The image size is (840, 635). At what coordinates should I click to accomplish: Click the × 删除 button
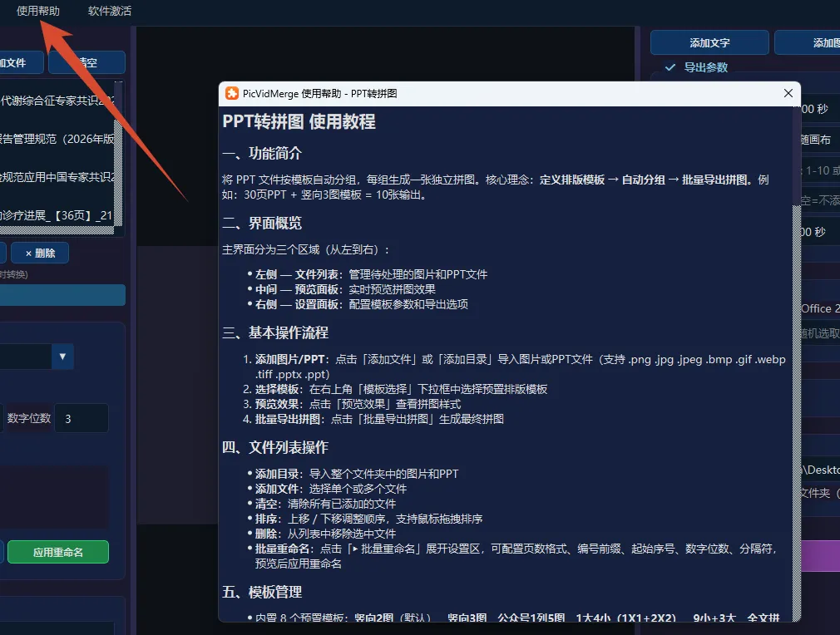40,254
